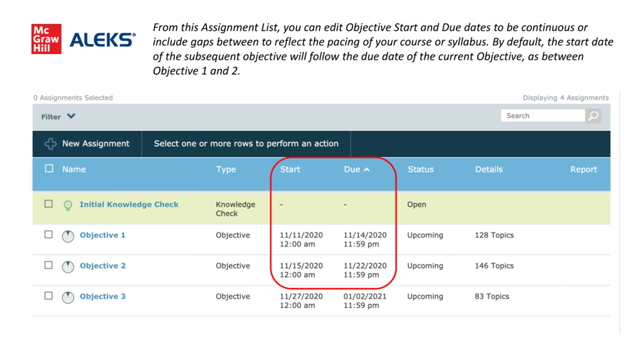
Task: Click the '146 Topics' details cell
Action: pyautogui.click(x=494, y=266)
